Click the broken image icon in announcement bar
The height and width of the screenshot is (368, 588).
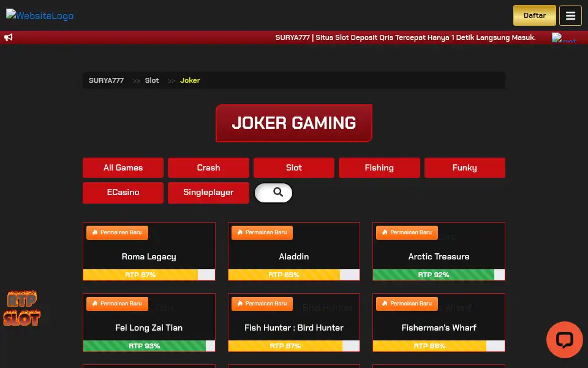pos(564,37)
